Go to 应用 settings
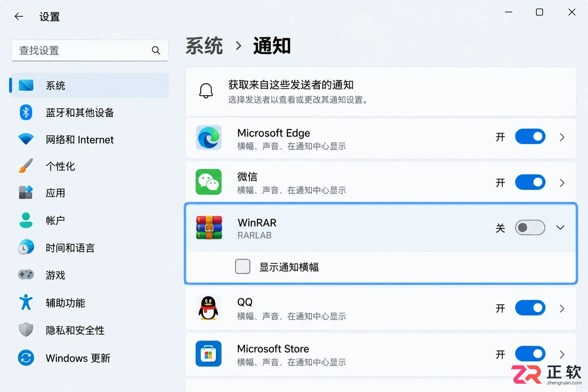This screenshot has width=588, height=392. [89, 193]
